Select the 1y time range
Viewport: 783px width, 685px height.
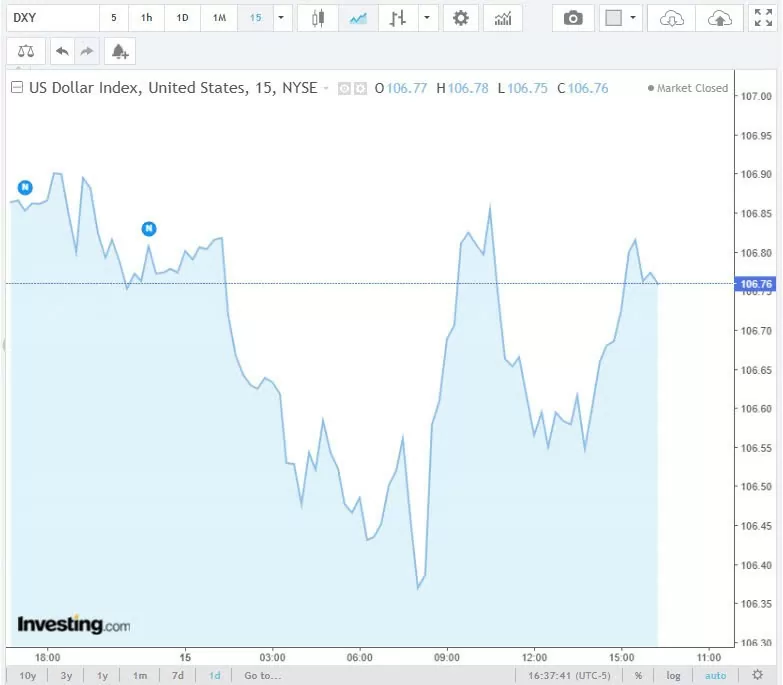click(x=102, y=676)
